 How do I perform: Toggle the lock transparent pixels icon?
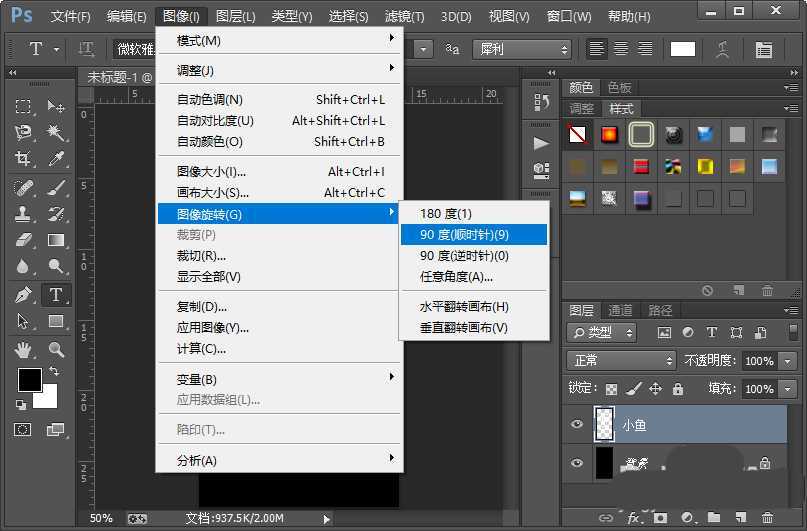(611, 389)
